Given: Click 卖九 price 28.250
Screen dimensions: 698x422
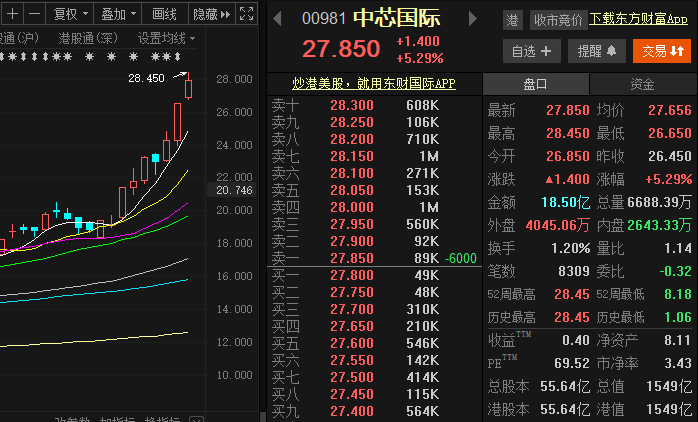Looking at the screenshot, I should (x=352, y=122).
